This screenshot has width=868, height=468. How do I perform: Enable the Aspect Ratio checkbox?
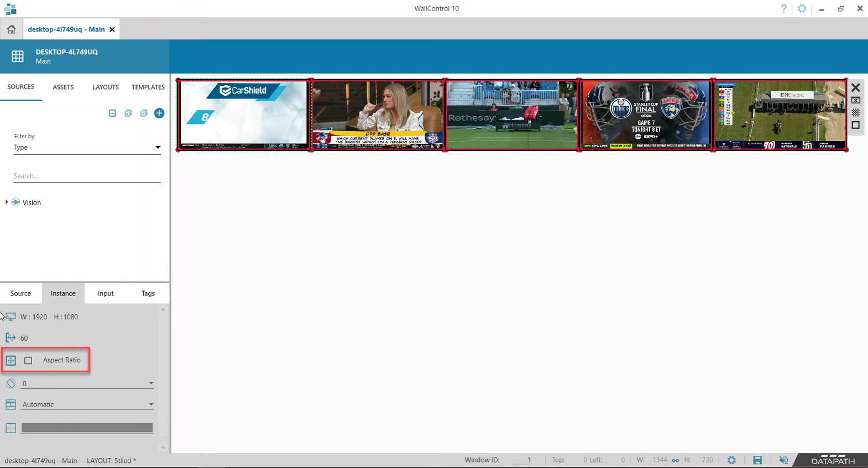coord(28,361)
